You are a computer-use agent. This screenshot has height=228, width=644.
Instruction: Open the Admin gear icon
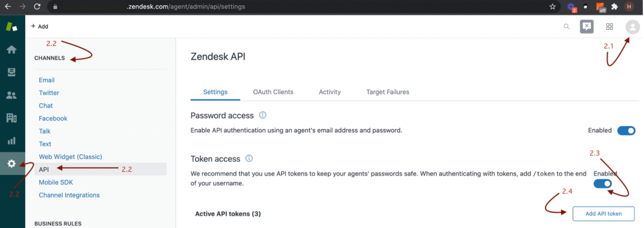[12, 164]
